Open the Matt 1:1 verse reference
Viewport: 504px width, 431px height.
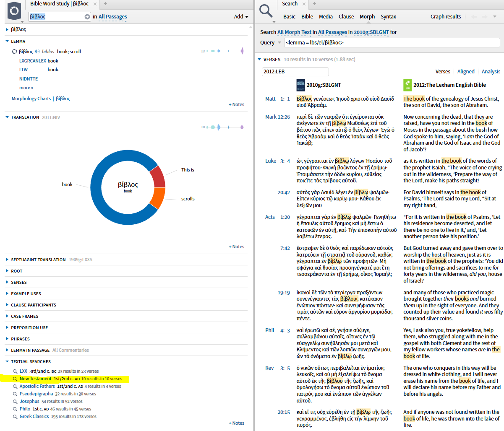pos(277,99)
